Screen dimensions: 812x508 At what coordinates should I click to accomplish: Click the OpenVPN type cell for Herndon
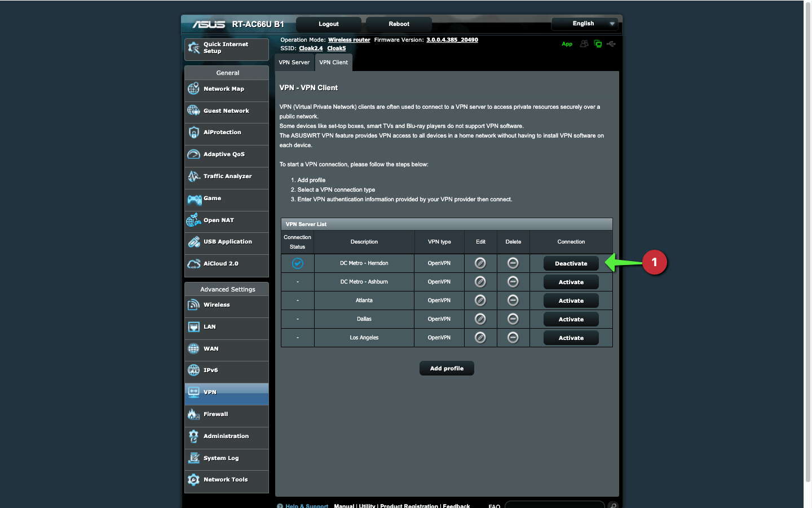click(439, 263)
